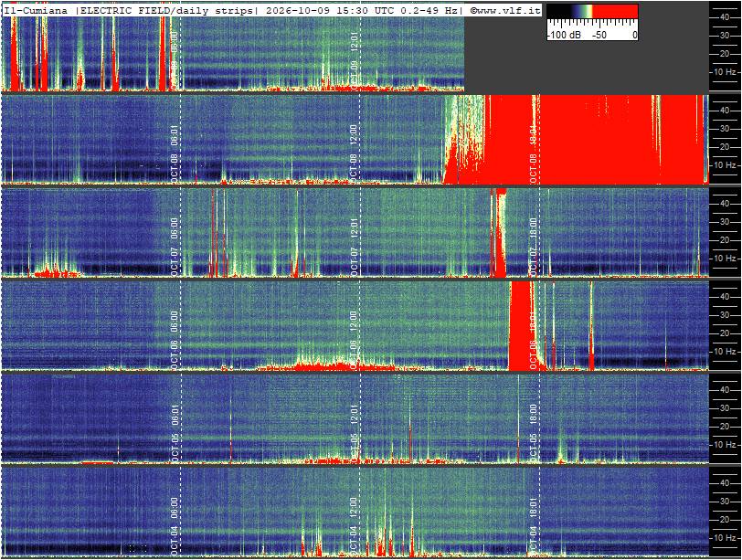Click the I1-Cumiana station name in title
The image size is (742, 560).
[x=35, y=10]
